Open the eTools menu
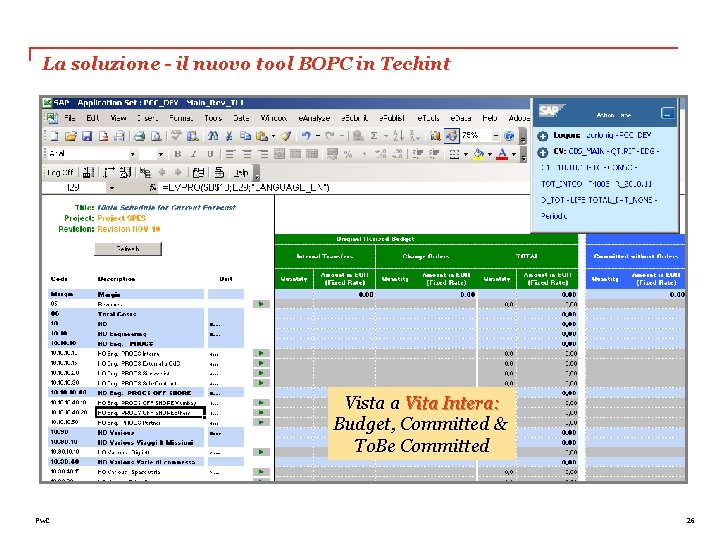Viewport: 720px width, 540px height. [x=428, y=118]
